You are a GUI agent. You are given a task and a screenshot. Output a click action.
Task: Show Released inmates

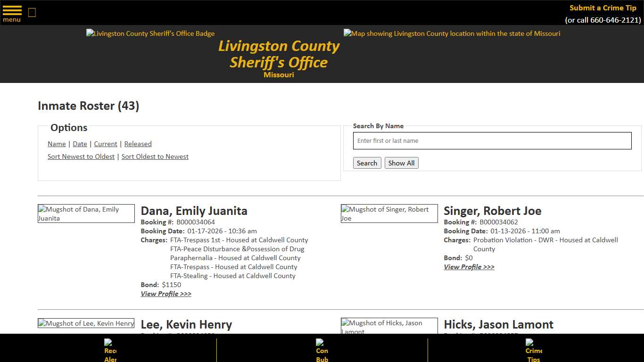pos(138,144)
